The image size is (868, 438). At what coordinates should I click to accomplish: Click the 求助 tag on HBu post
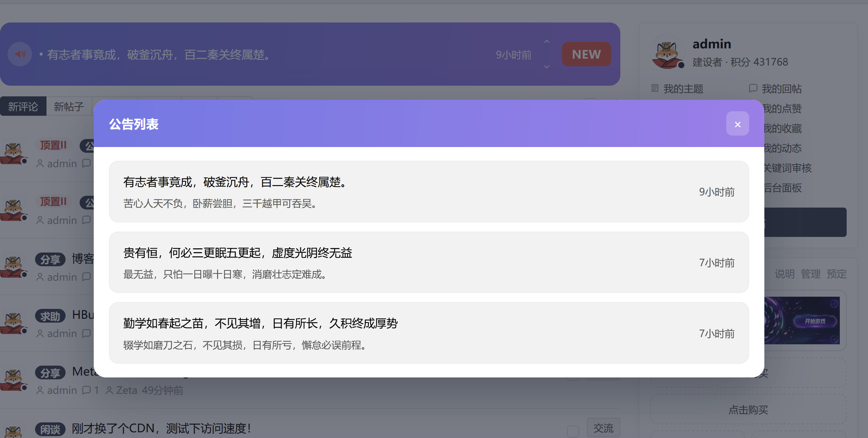[x=50, y=316]
